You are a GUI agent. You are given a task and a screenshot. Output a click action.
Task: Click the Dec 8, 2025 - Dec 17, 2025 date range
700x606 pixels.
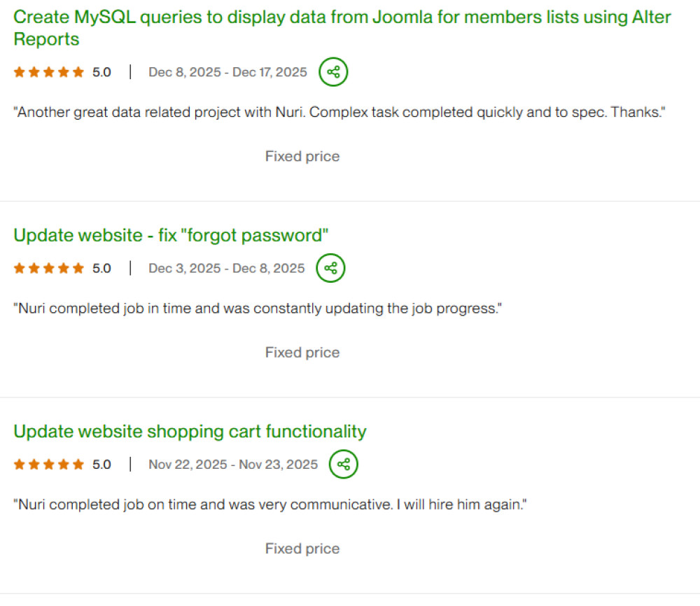click(x=227, y=72)
